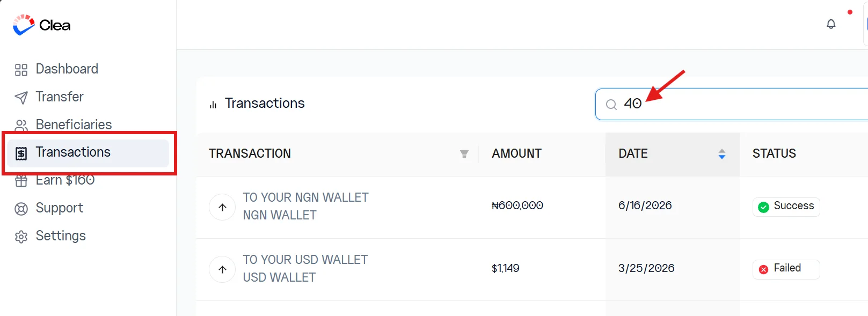This screenshot has width=868, height=316.
Task: Click up-arrow icon of USD wallet transaction
Action: pos(222,269)
